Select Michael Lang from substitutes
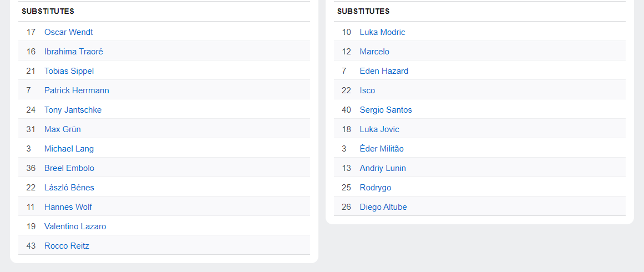 tap(69, 149)
